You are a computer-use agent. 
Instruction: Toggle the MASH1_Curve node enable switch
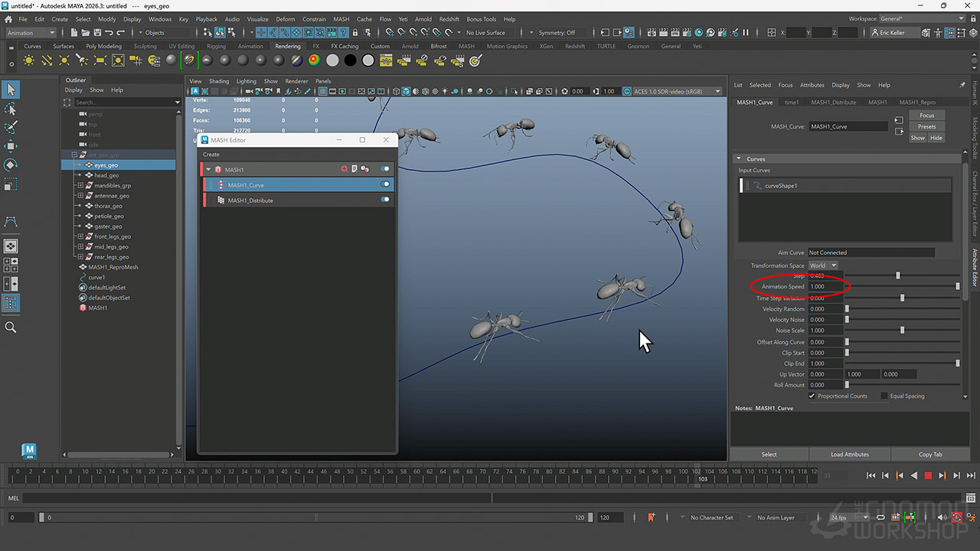tap(385, 184)
